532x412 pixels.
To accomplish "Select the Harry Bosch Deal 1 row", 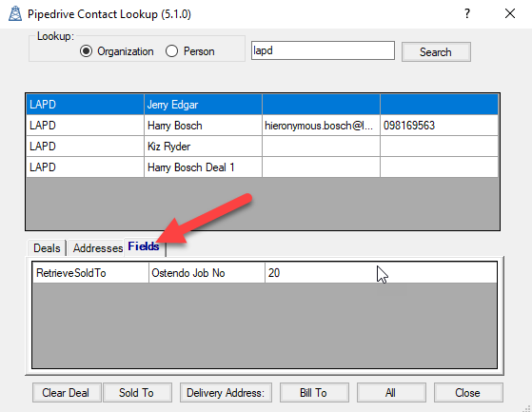I will [x=263, y=167].
